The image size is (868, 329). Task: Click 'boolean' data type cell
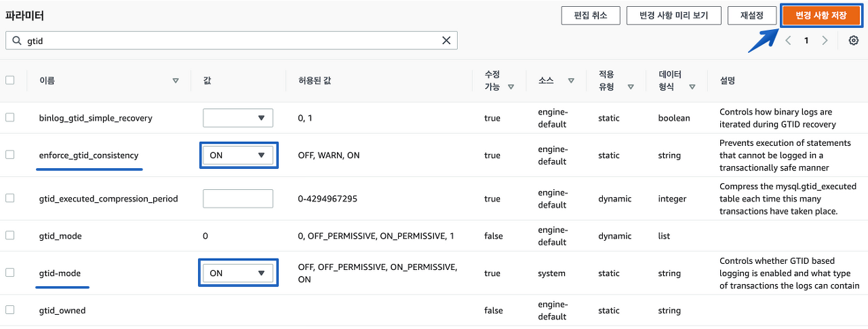674,118
